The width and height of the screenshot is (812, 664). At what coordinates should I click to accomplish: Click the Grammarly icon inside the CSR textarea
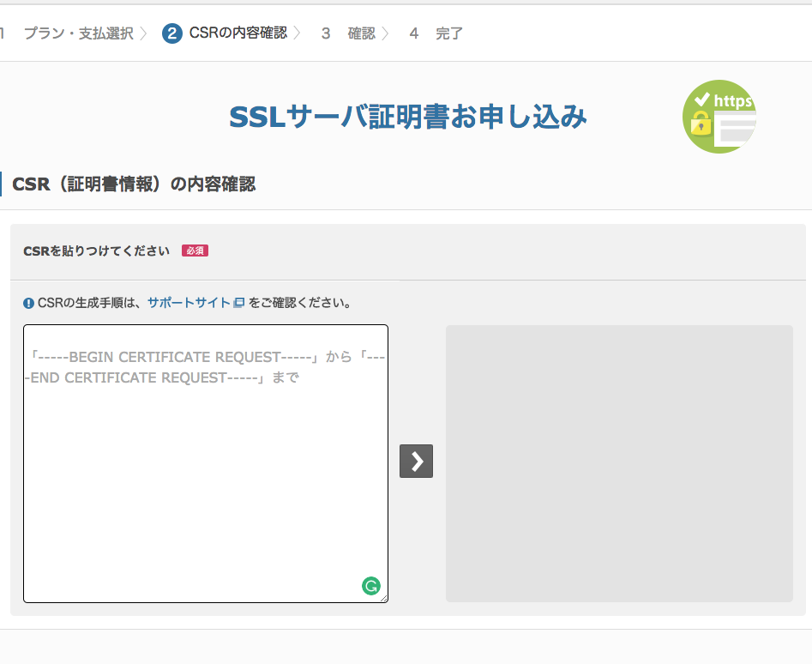[370, 586]
